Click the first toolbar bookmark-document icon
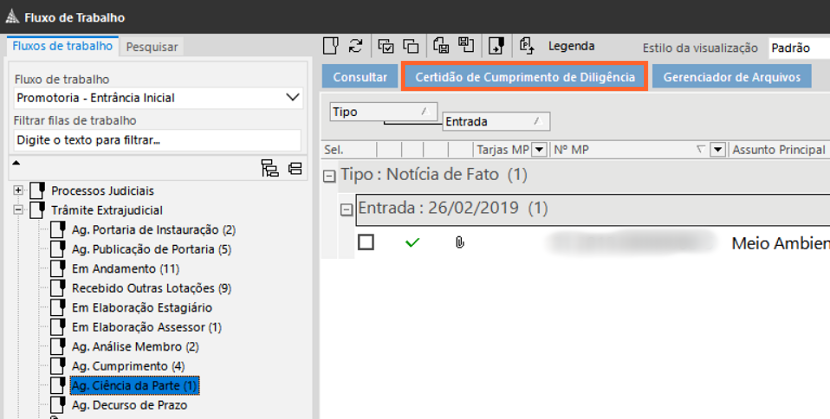This screenshot has height=419, width=830. point(331,45)
